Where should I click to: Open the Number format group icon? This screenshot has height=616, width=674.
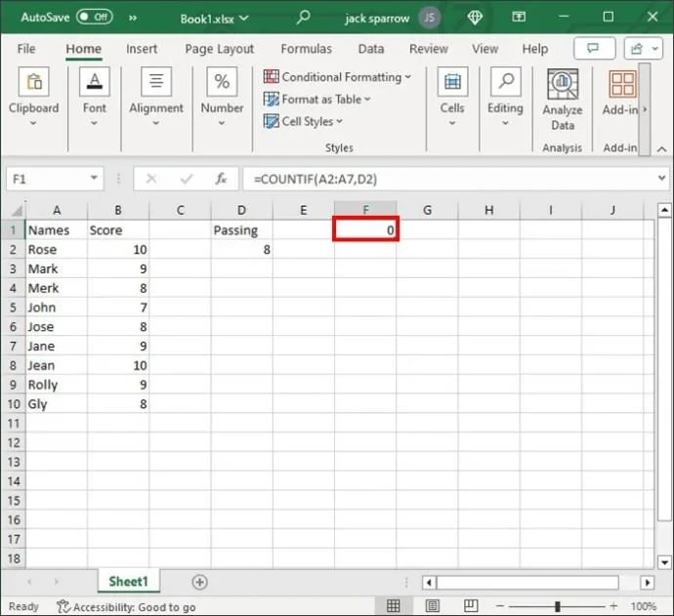click(222, 84)
